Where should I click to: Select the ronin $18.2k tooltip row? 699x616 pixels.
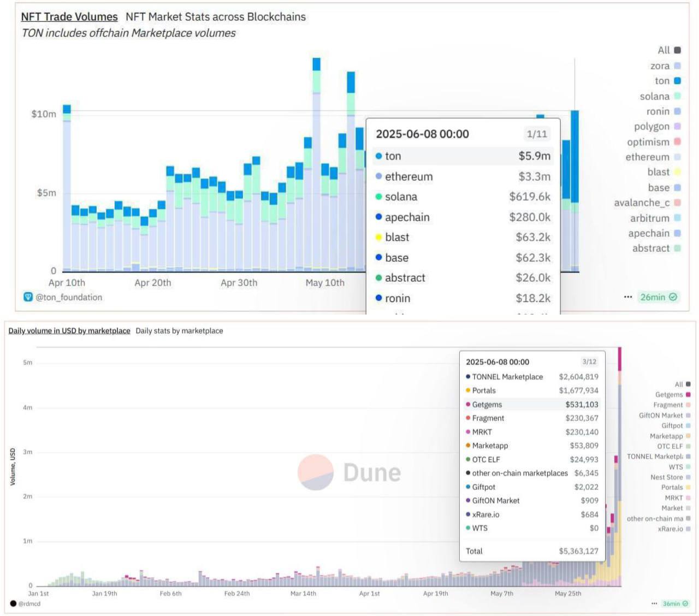coord(463,298)
